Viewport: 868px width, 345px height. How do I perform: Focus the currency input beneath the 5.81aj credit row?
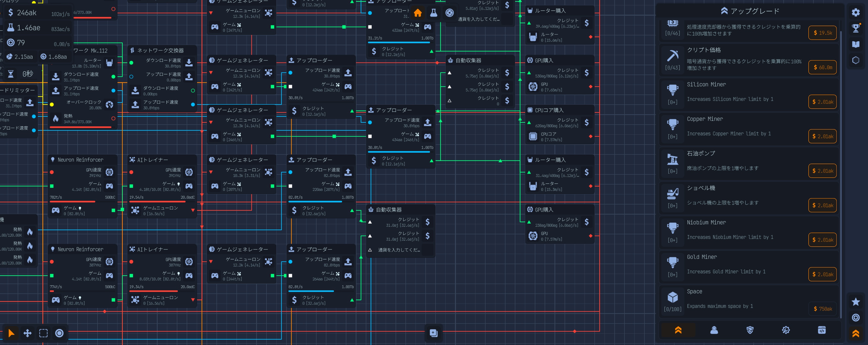[x=478, y=19]
